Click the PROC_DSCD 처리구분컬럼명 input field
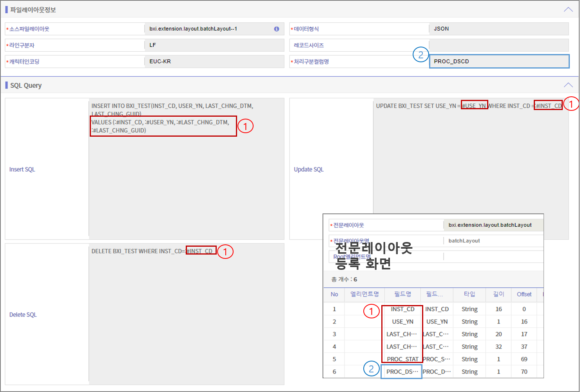This screenshot has height=392, width=580. click(x=499, y=61)
